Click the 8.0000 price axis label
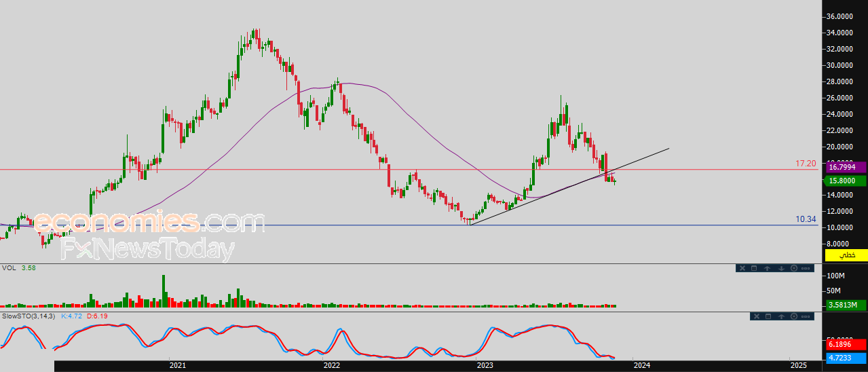The image size is (868, 372). (840, 244)
